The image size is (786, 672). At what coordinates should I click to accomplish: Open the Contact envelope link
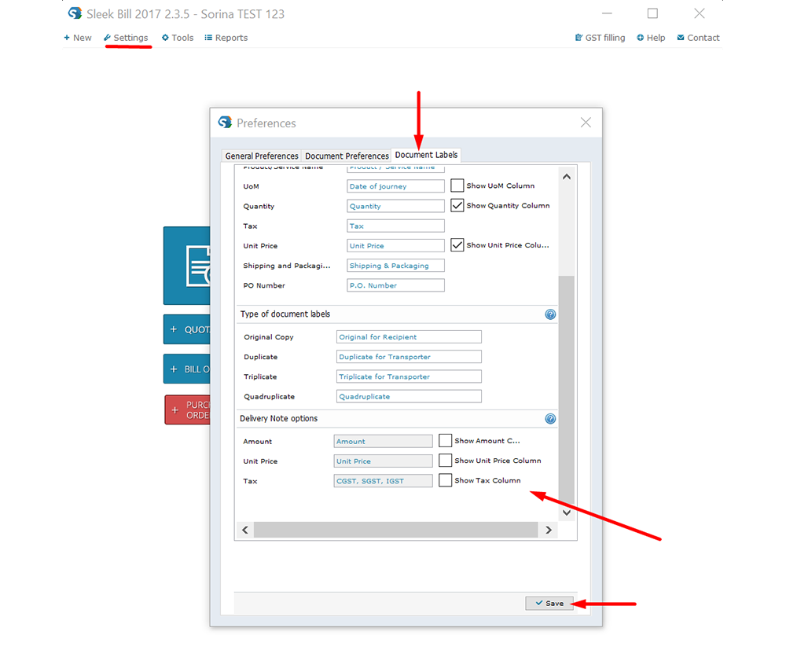pos(698,38)
